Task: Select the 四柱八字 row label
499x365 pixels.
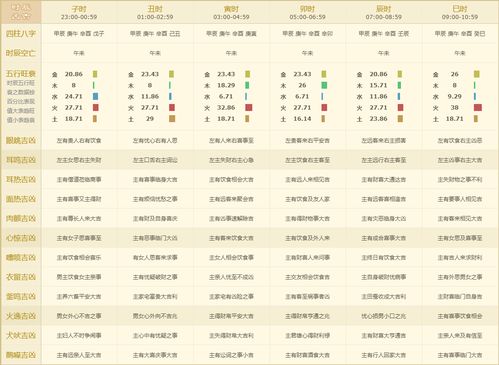Action: pyautogui.click(x=21, y=34)
